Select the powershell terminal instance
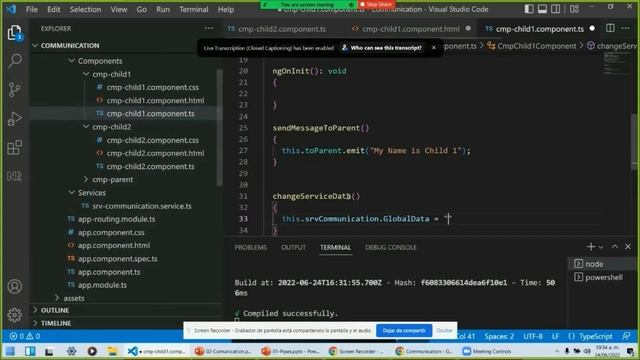This screenshot has height=360, width=640. [601, 277]
